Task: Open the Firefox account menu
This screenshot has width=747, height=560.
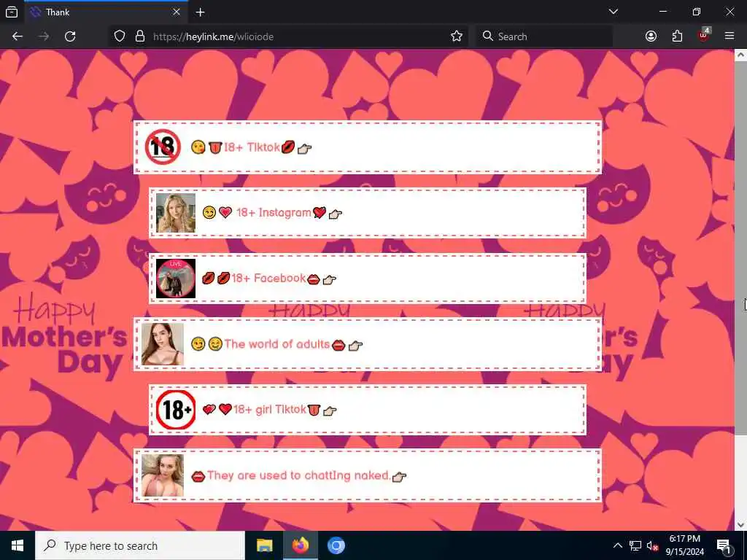Action: 651,36
